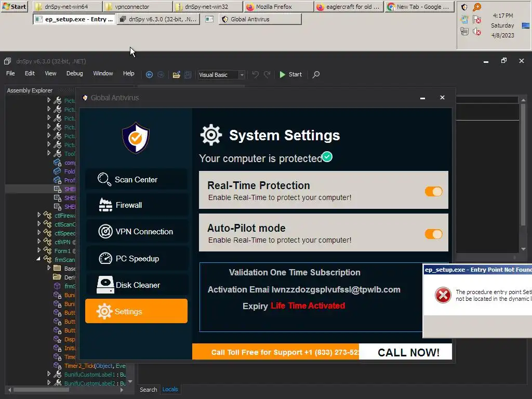The image size is (532, 399).
Task: Open Scan Center in Global Antivirus
Action: pyautogui.click(x=136, y=179)
